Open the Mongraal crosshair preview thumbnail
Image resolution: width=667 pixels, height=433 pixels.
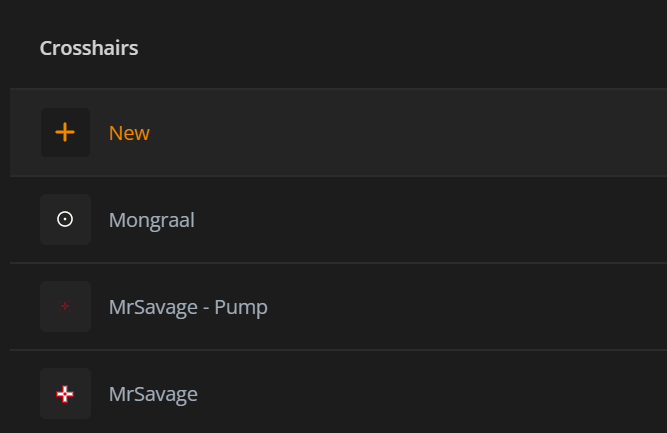[x=65, y=220]
